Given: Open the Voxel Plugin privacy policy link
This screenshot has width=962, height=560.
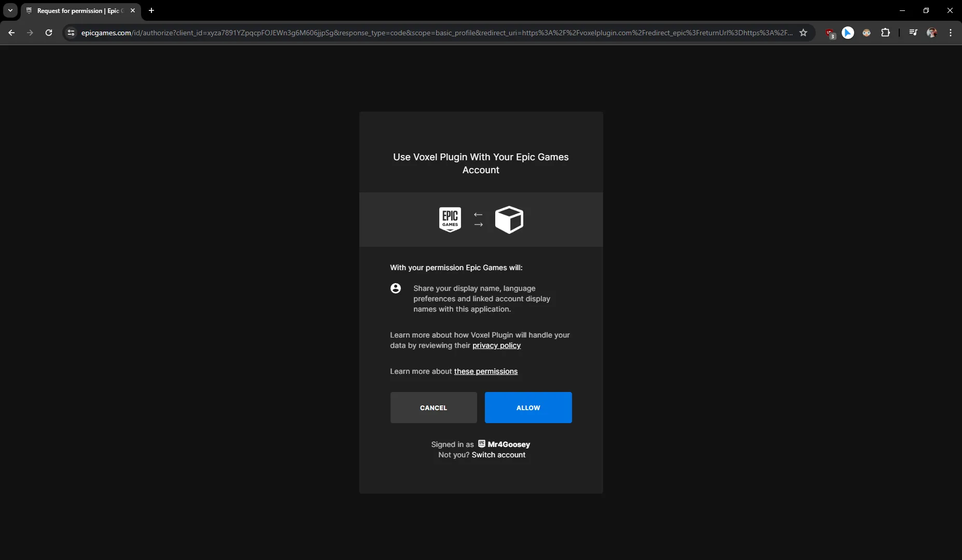Looking at the screenshot, I should (x=496, y=345).
